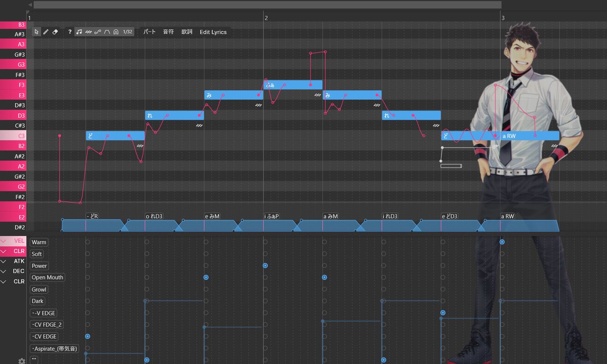Click the highlighted C3 piano key
The image size is (607, 364).
[13, 135]
